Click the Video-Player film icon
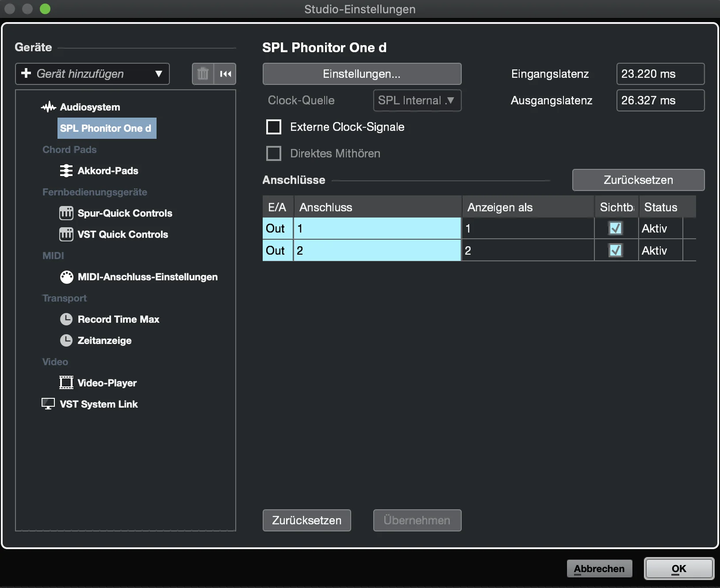The width and height of the screenshot is (720, 588). tap(66, 382)
